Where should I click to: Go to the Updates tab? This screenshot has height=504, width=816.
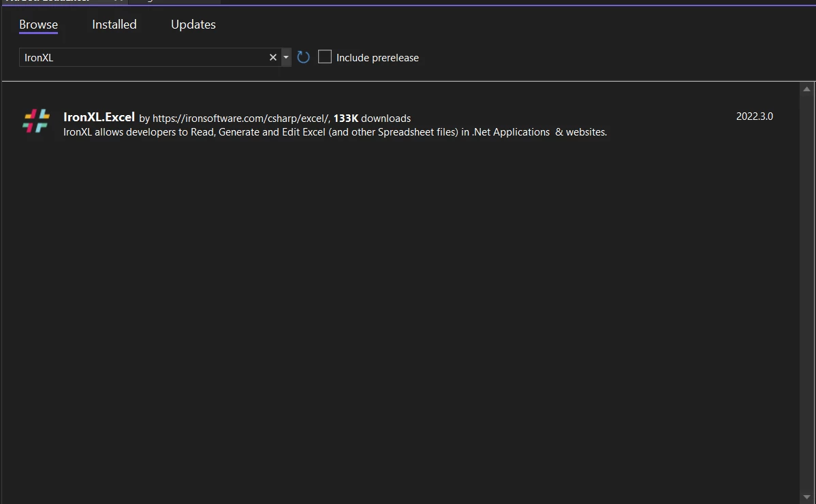pos(193,25)
